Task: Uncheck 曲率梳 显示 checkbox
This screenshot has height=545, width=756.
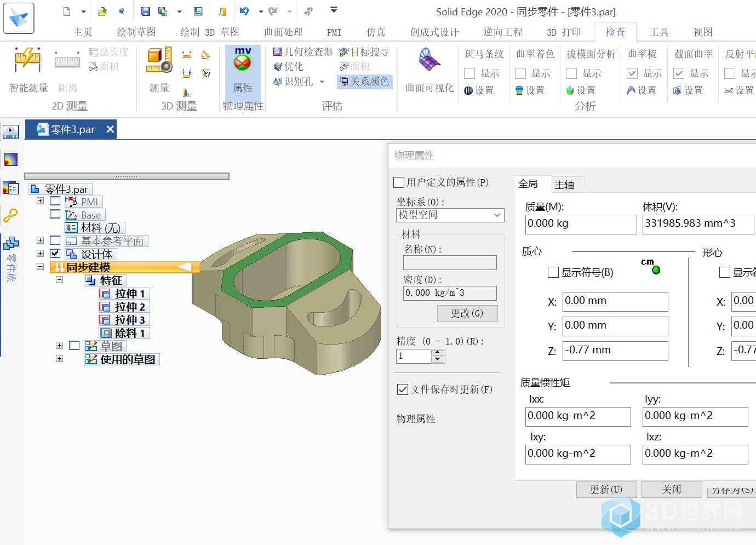Action: click(632, 73)
